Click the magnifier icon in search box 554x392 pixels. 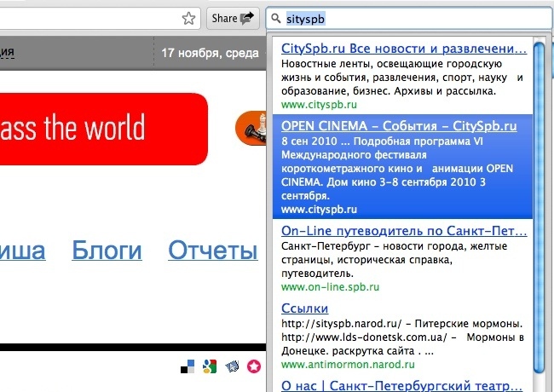coord(276,18)
